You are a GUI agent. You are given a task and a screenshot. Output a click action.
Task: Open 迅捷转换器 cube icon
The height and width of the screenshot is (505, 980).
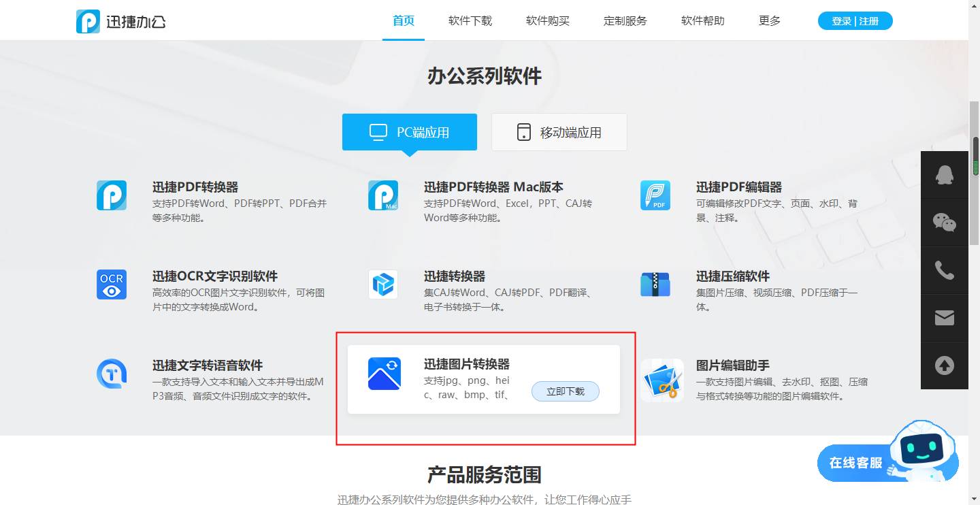(383, 284)
